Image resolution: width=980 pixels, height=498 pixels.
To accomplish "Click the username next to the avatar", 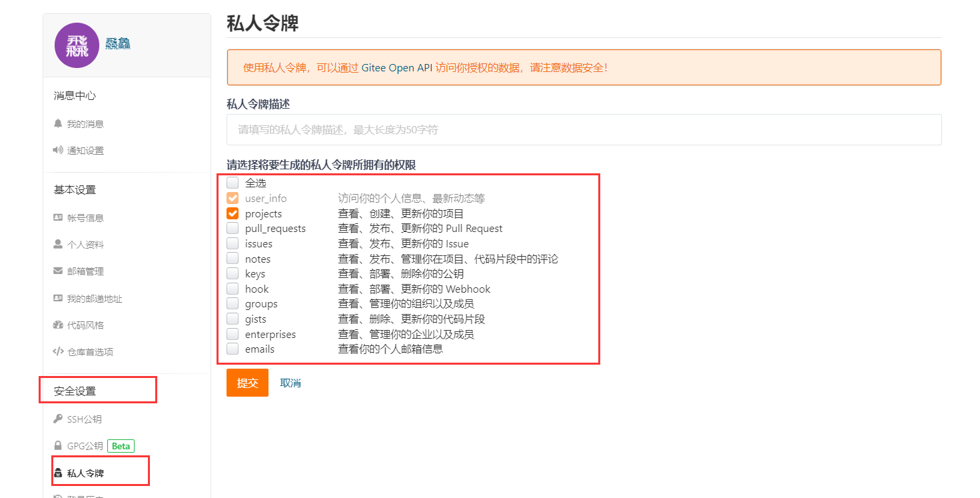I will point(118,44).
